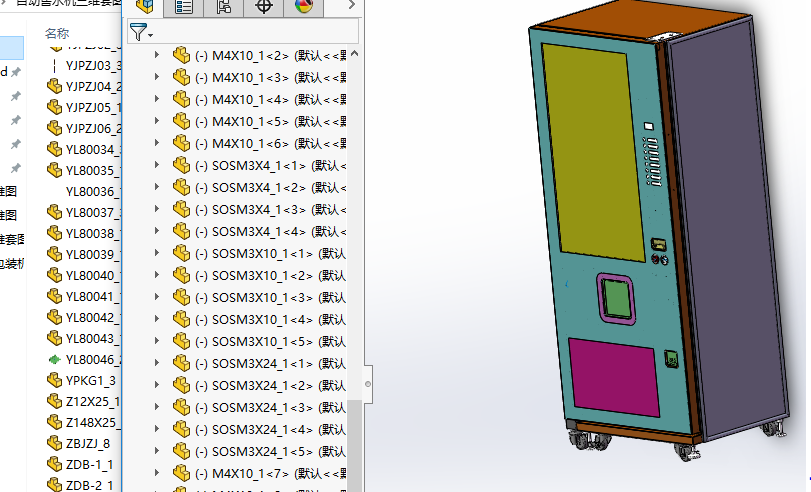
Task: Expand the M4X10_1<7> component node
Action: 157,473
